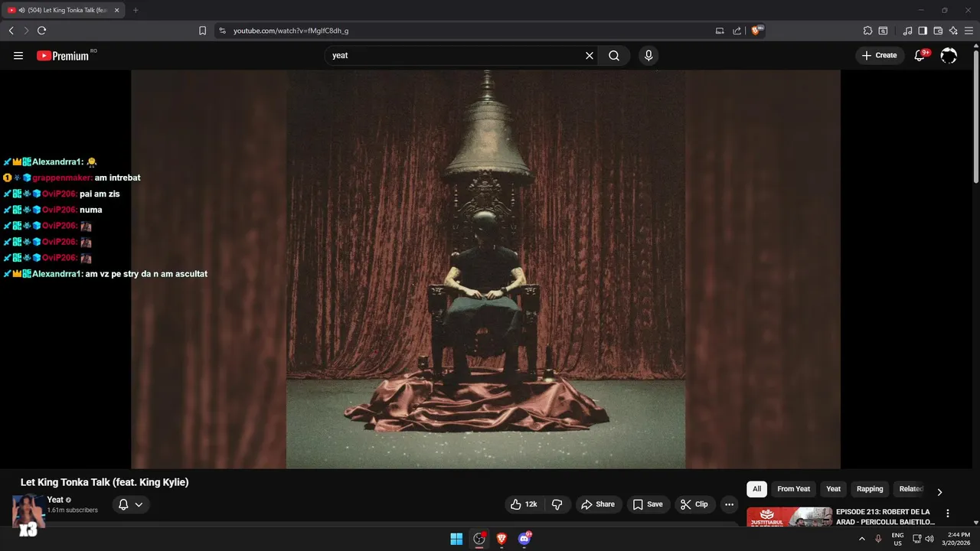980x551 pixels.
Task: Show more filter chips with right arrow
Action: 939,491
